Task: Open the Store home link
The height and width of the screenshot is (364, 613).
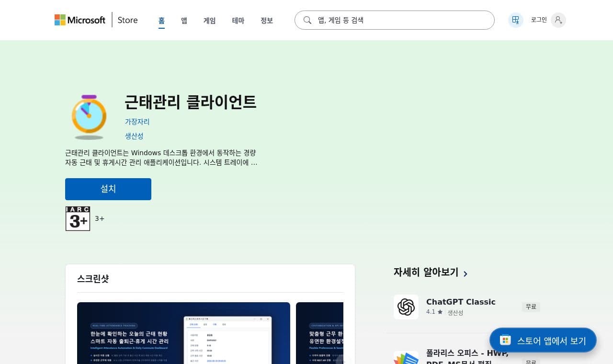Action: tap(127, 20)
